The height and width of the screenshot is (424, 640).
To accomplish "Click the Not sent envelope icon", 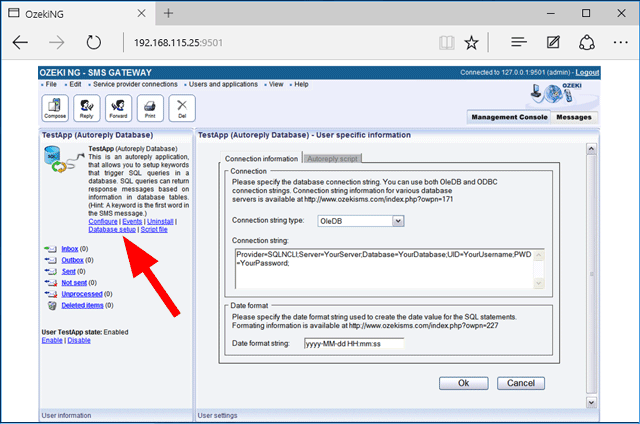I will [x=51, y=283].
